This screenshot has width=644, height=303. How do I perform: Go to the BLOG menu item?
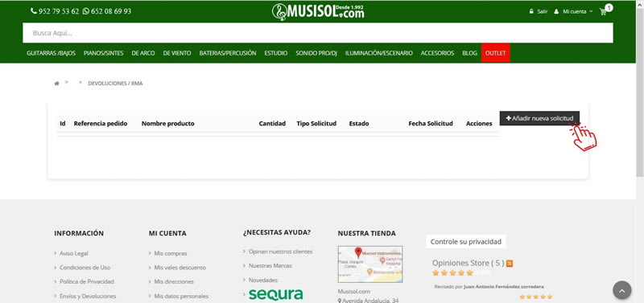(x=469, y=53)
